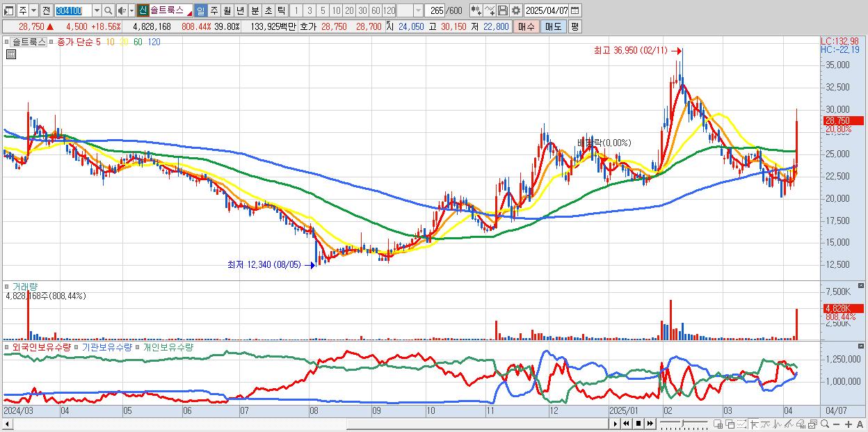Click the zigzag line tool icon
868x432 pixels.
pos(778,424)
